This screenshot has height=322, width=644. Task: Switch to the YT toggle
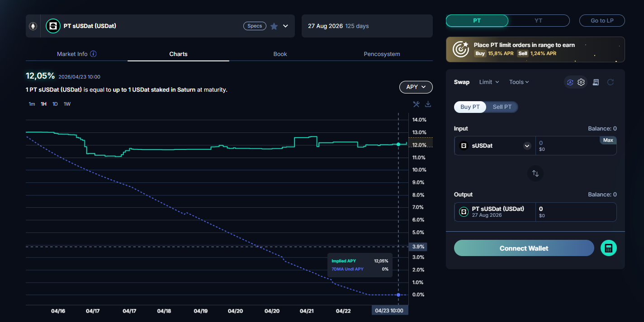click(538, 21)
